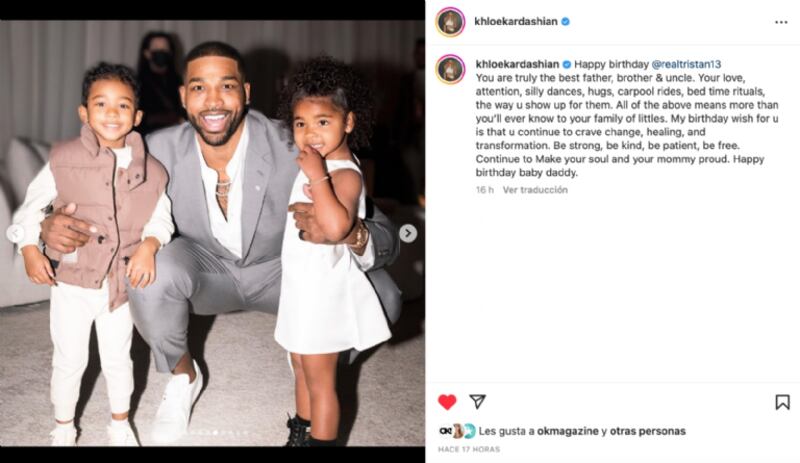Open the three-dot more options menu
The height and width of the screenshot is (463, 800).
pos(781,22)
